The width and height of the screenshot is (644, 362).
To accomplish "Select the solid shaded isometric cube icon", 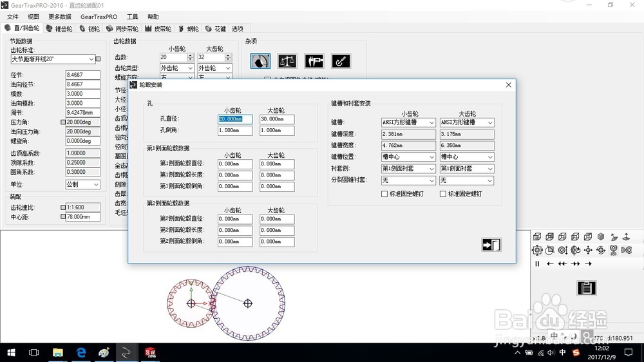I will click(601, 236).
